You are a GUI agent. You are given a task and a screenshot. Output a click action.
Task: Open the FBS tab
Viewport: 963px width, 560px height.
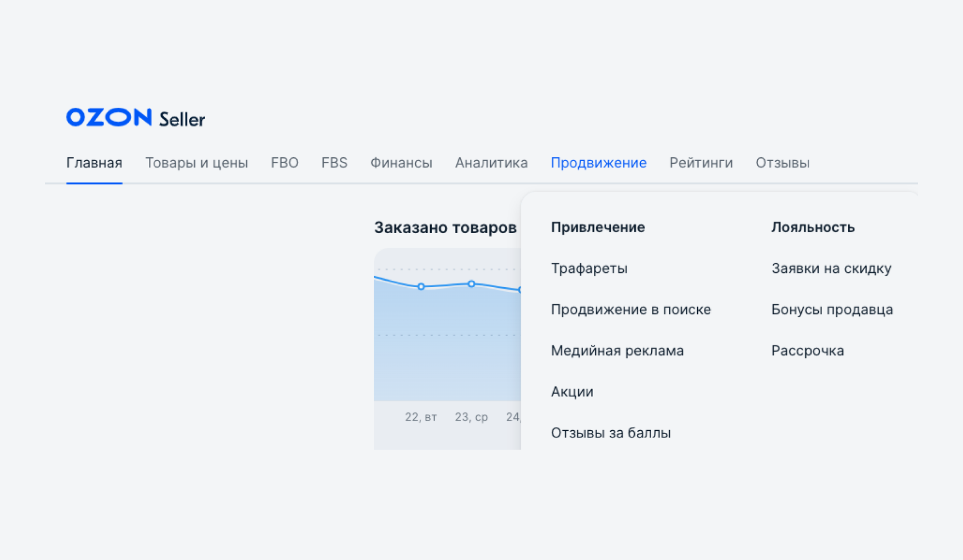pos(334,163)
